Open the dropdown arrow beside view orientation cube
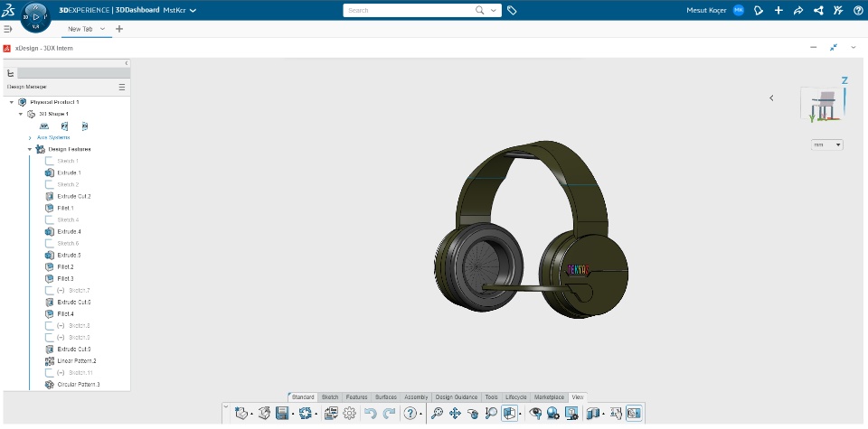The image size is (868, 429). pos(520,414)
